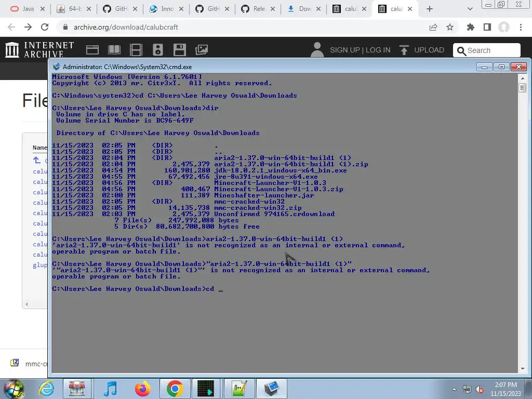This screenshot has height=399, width=532.
Task: Open a new browser tab
Action: tap(430, 9)
